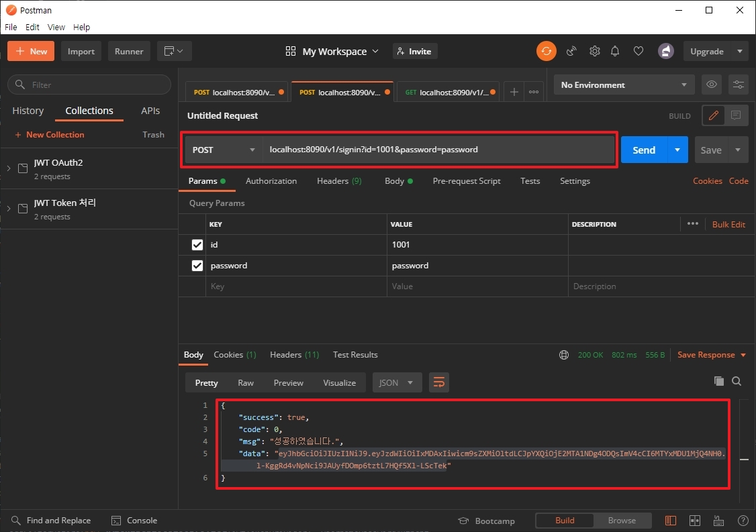Image resolution: width=756 pixels, height=532 pixels.
Task: Uncheck the id query parameter
Action: point(197,245)
